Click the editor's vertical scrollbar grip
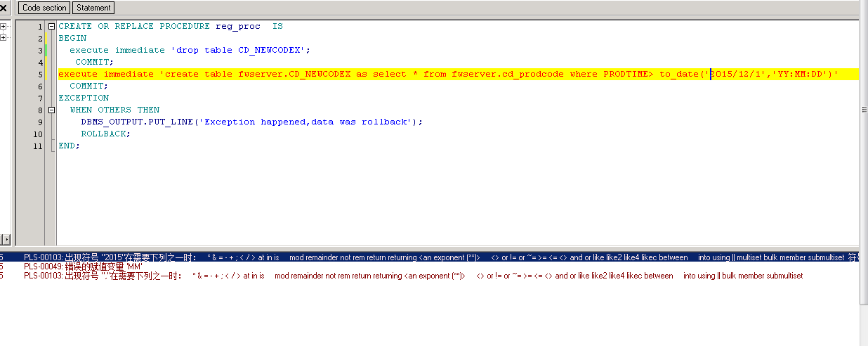 click(x=863, y=110)
